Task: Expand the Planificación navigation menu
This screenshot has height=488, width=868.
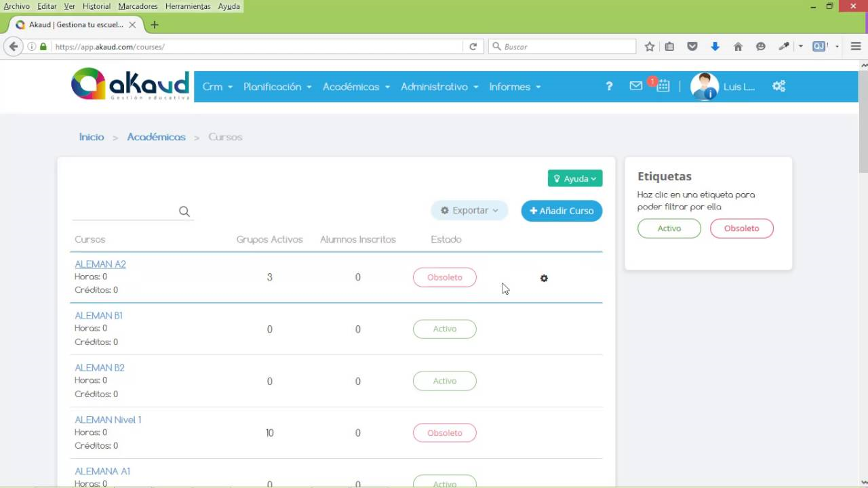Action: pyautogui.click(x=277, y=87)
